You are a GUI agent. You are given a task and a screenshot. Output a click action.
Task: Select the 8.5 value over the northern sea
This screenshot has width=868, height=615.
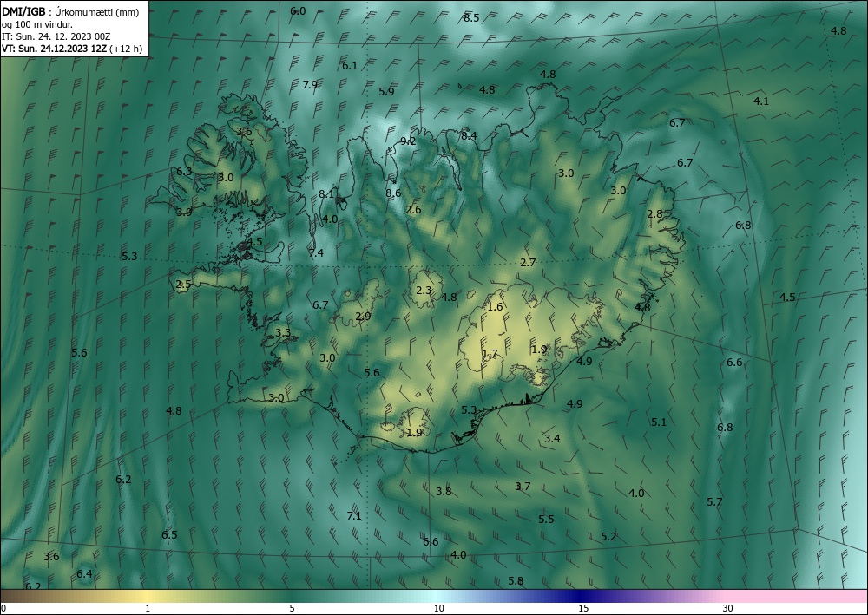(471, 18)
